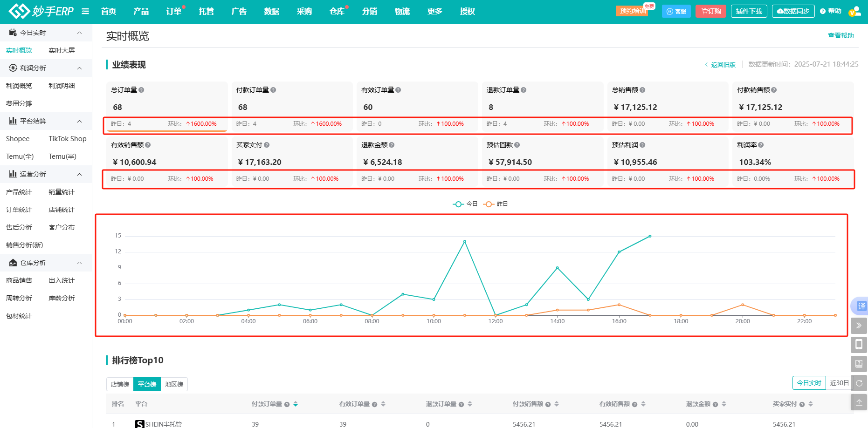Click the help icon next to 总订单量
Image resolution: width=868 pixels, height=428 pixels.
(141, 90)
